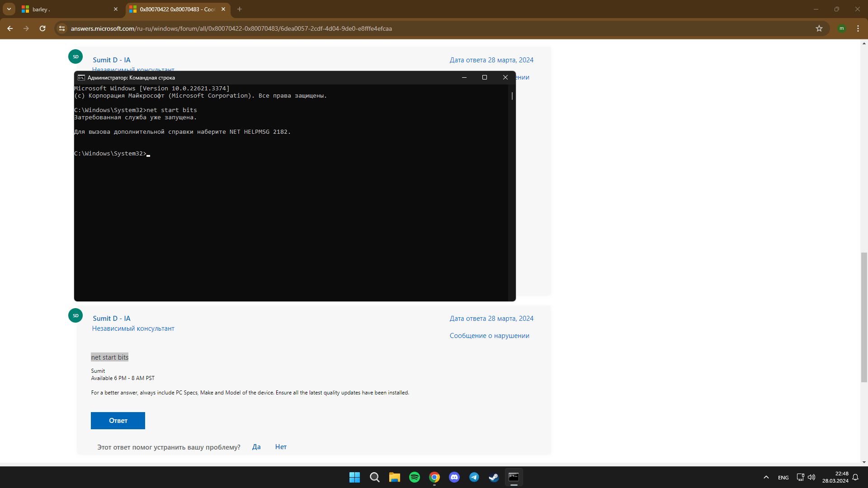Open the Chrome profile avatar

pyautogui.click(x=842, y=28)
